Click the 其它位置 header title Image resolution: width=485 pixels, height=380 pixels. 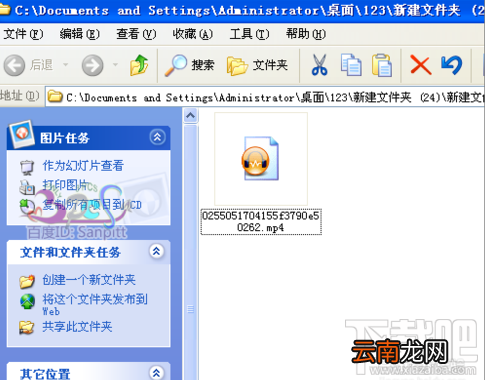(45, 374)
